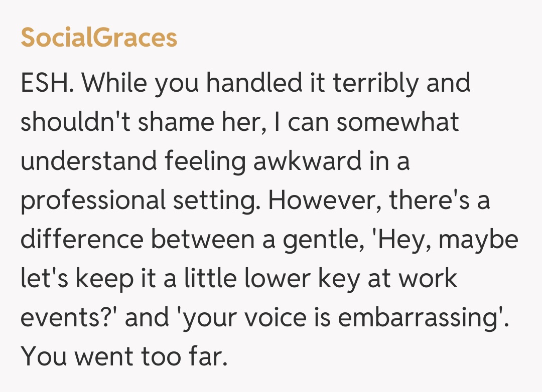Click the word 'difference' in the comment
Screen dimensions: 542x392
tap(81, 240)
